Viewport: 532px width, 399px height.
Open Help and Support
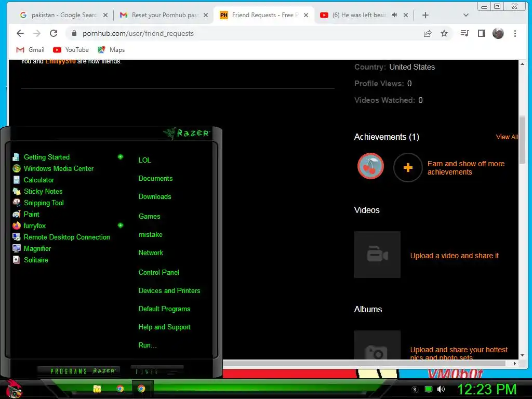(x=164, y=327)
